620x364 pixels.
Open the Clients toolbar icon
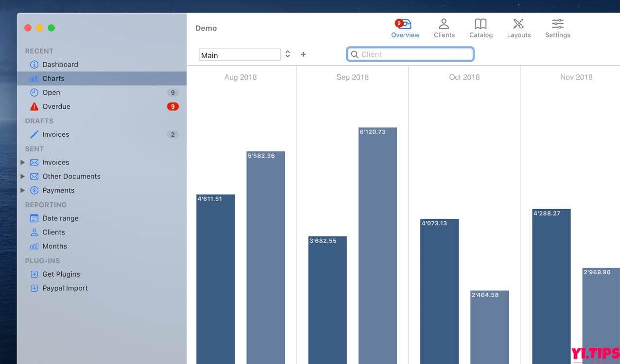click(444, 24)
